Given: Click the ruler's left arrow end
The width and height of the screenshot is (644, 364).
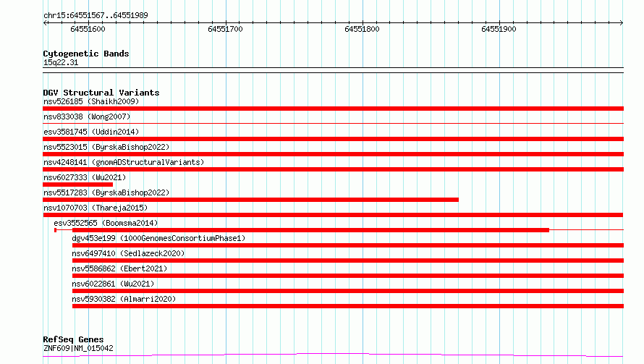Looking at the screenshot, I should [45, 23].
